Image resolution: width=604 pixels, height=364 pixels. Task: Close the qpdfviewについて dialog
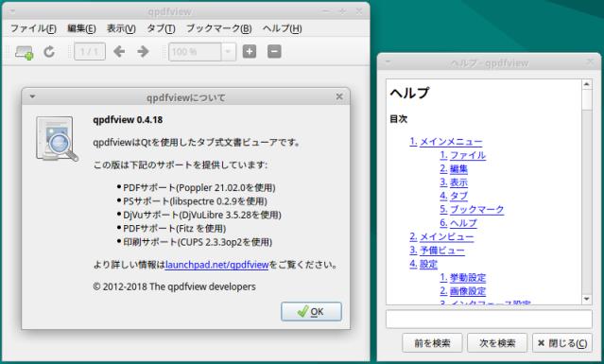[339, 96]
